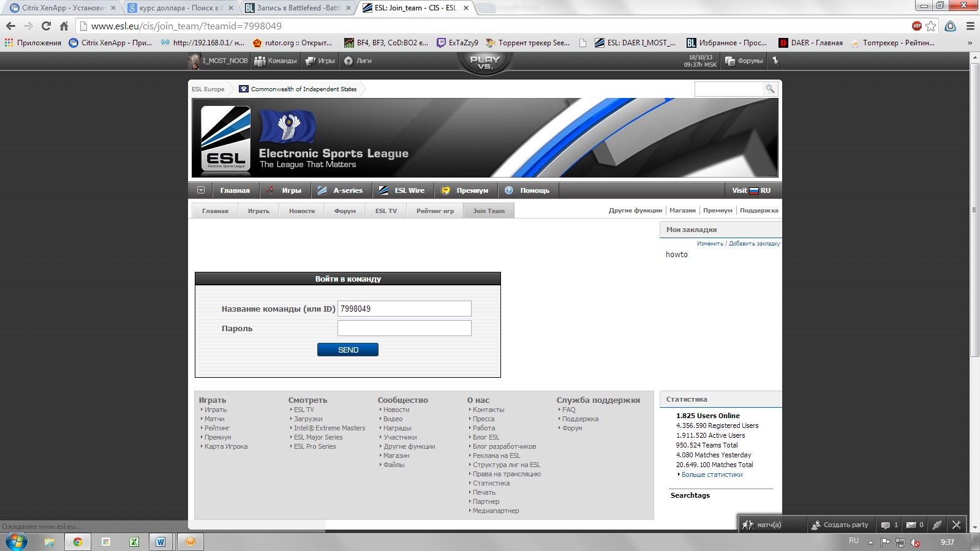Click page vertical scrollbar thumb

tap(974, 209)
